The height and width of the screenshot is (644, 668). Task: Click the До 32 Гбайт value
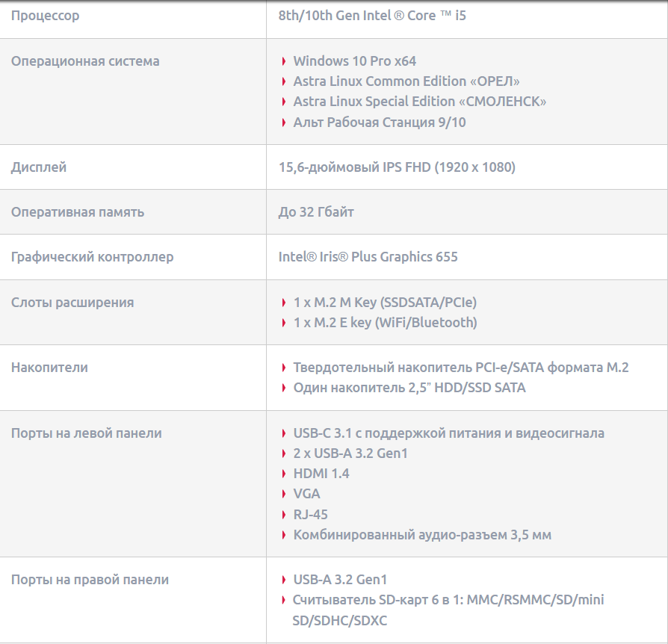pyautogui.click(x=316, y=212)
